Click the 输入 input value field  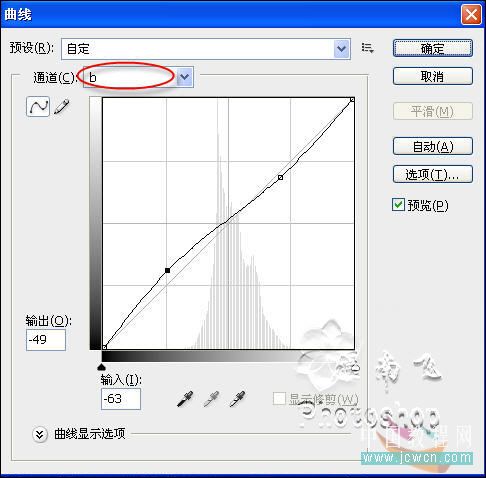[x=121, y=399]
